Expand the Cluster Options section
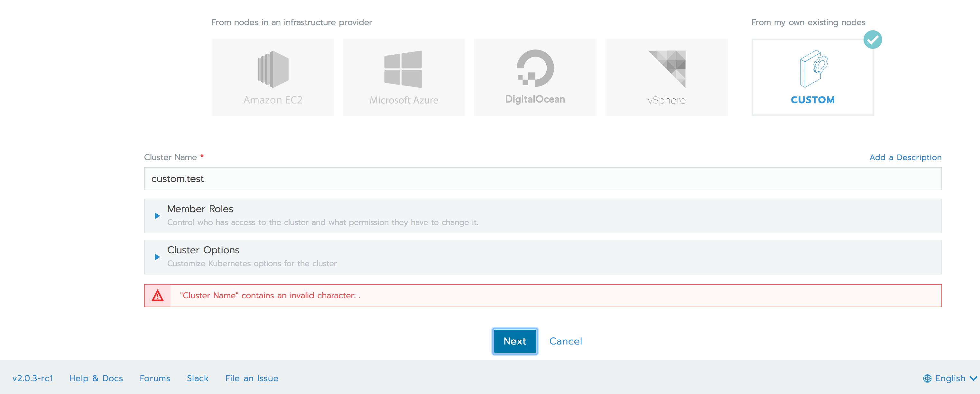The width and height of the screenshot is (980, 394). click(x=543, y=257)
